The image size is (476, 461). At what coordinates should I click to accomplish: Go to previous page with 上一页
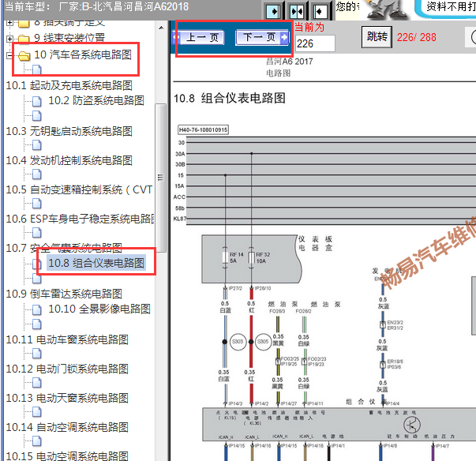click(x=200, y=38)
